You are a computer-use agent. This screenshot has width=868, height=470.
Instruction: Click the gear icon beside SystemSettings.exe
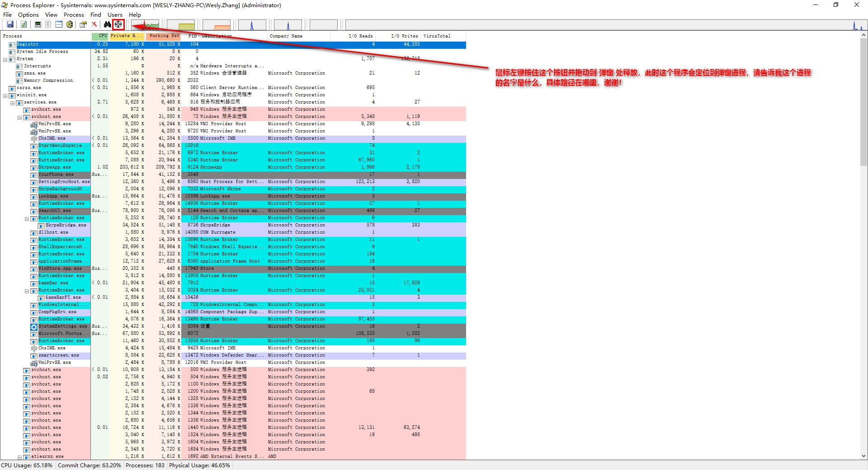[x=34, y=326]
